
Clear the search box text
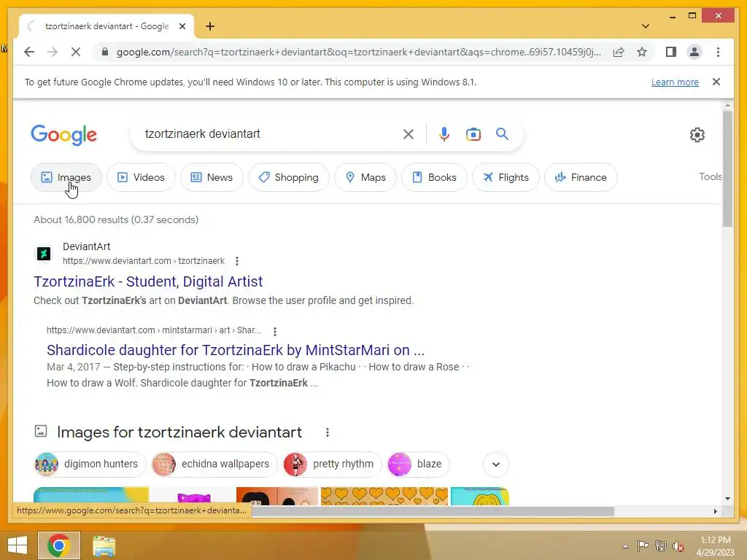409,134
